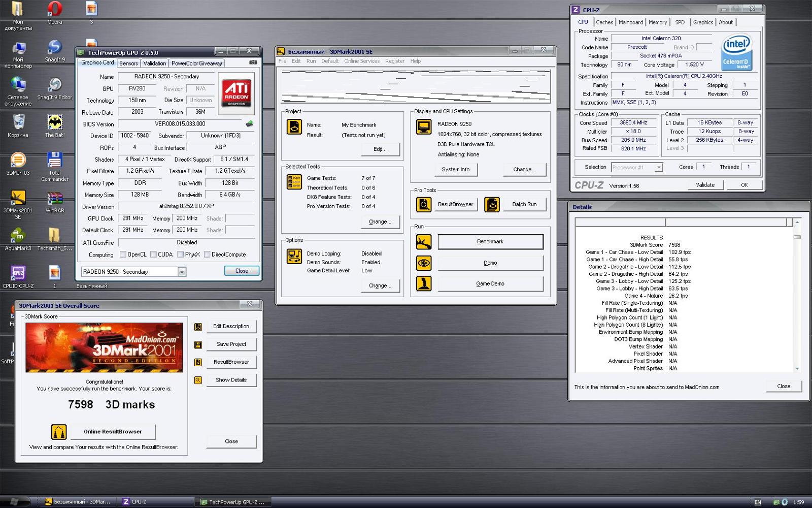Viewport: 812px width, 508px height.
Task: Click the System Info button
Action: click(456, 170)
